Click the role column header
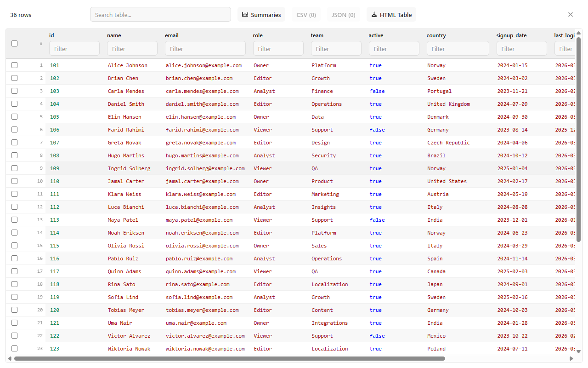588x368 pixels. 258,35
